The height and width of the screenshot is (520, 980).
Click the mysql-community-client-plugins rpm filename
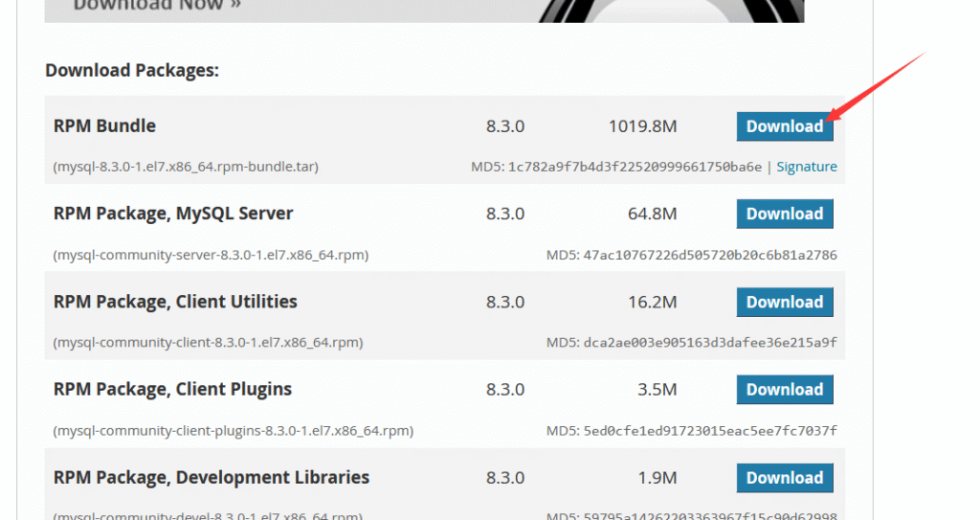[x=234, y=431]
